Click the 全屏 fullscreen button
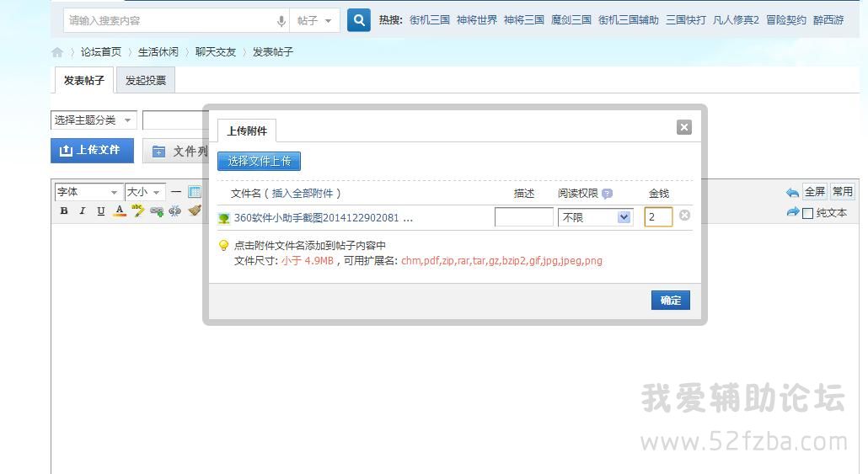Screen dimensions: 868x474 pyautogui.click(x=815, y=192)
